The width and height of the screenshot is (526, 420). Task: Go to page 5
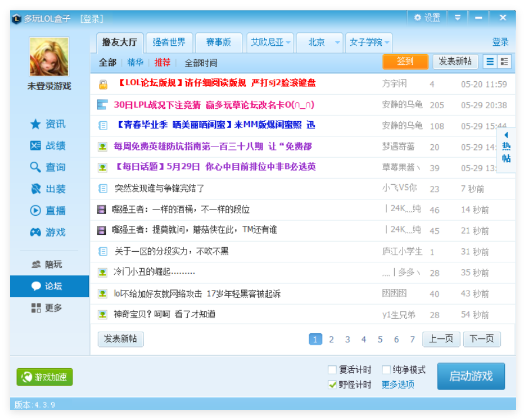[x=380, y=339]
